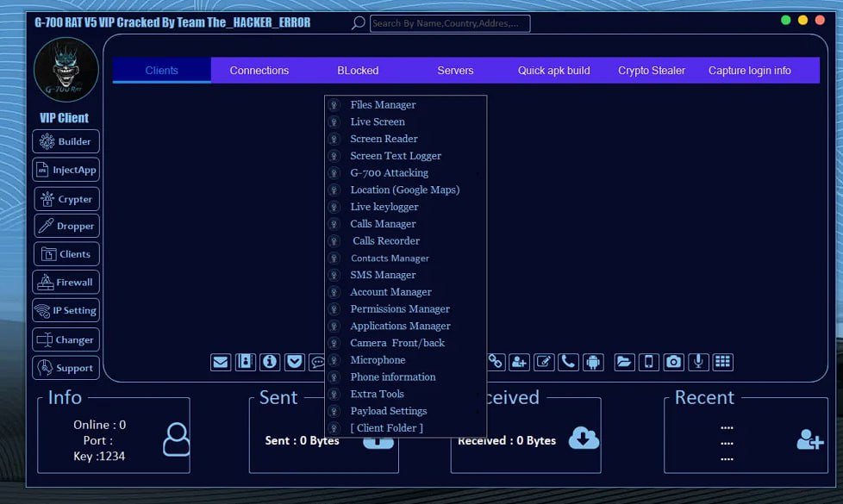Select Location (Google Maps) menu entry

(406, 190)
